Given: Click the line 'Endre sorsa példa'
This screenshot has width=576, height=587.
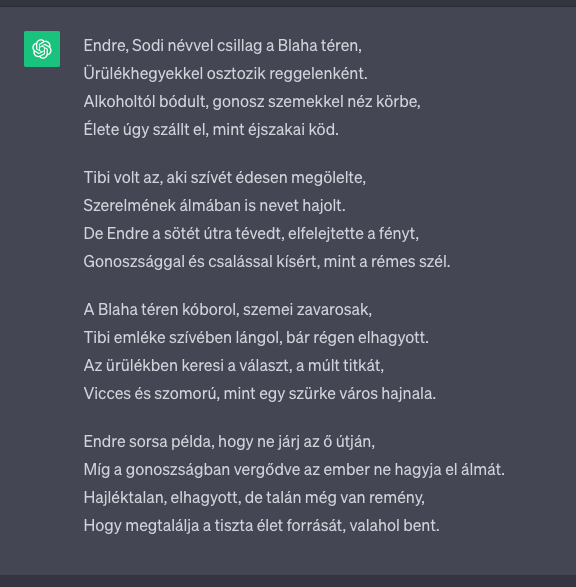Looking at the screenshot, I should (x=229, y=442).
